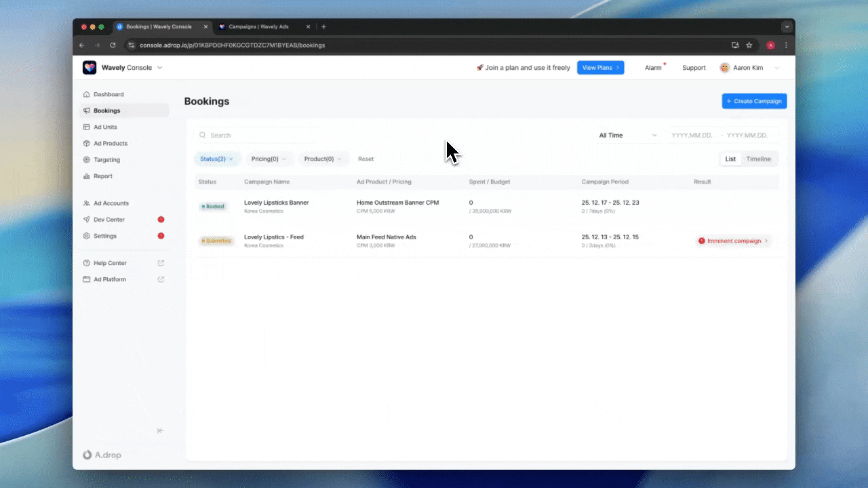Click inside the Search input field
Image resolution: width=868 pixels, height=488 pixels.
251,135
